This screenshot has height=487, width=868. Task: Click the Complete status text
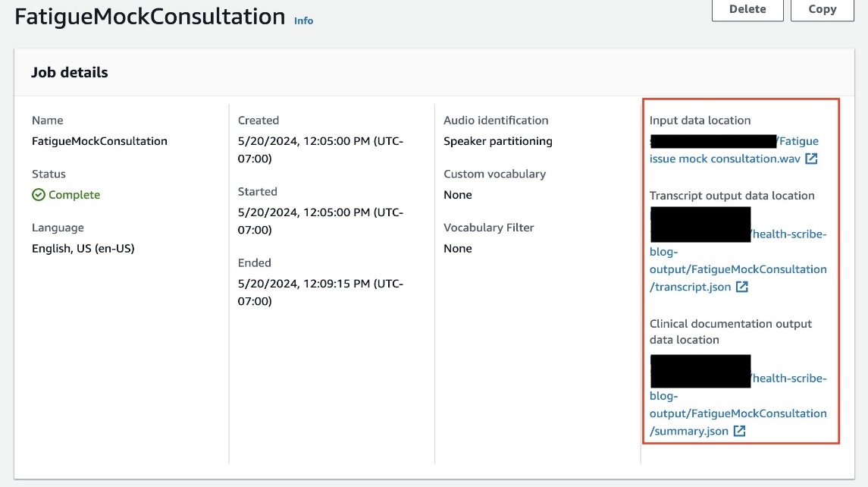[74, 194]
